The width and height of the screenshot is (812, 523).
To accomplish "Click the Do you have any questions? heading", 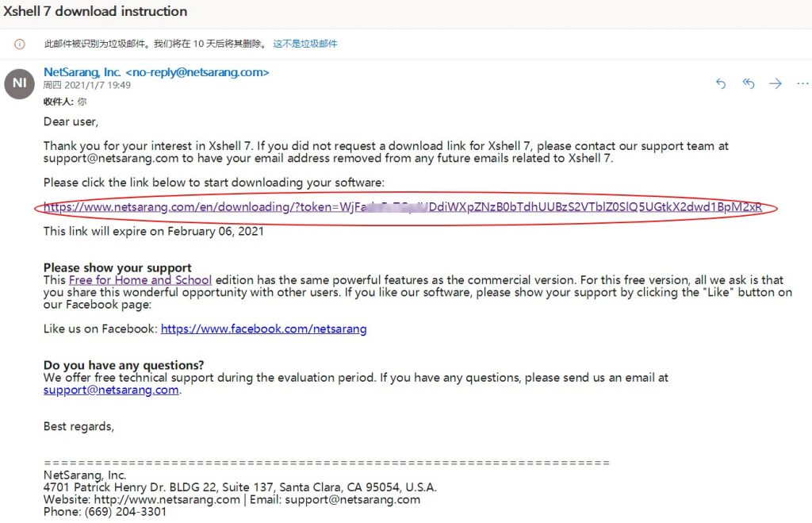I will pyautogui.click(x=124, y=365).
